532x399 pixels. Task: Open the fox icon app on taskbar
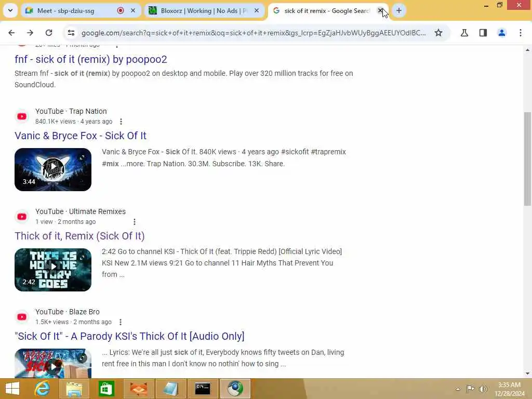138,389
